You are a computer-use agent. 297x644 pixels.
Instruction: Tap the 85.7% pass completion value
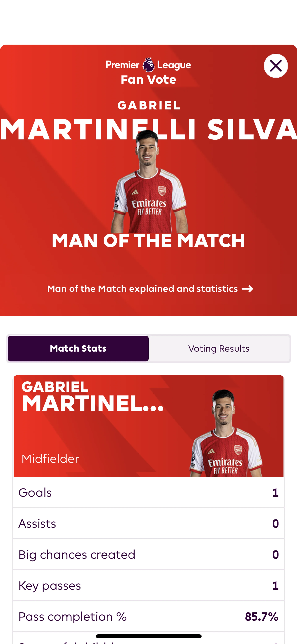pos(262,616)
